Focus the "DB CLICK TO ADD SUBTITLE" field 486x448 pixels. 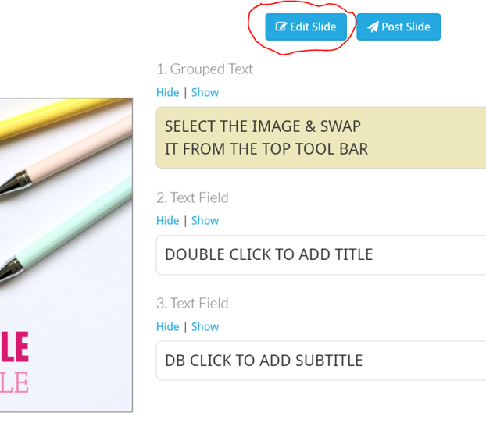[x=320, y=361]
